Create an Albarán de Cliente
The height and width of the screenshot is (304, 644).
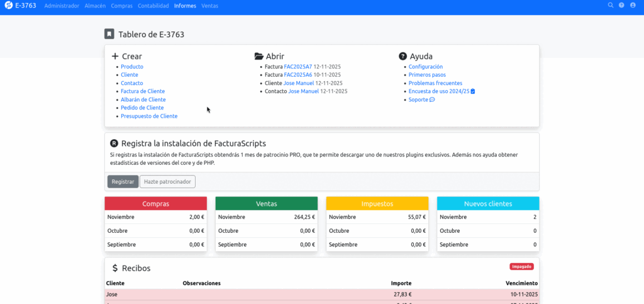tap(143, 99)
